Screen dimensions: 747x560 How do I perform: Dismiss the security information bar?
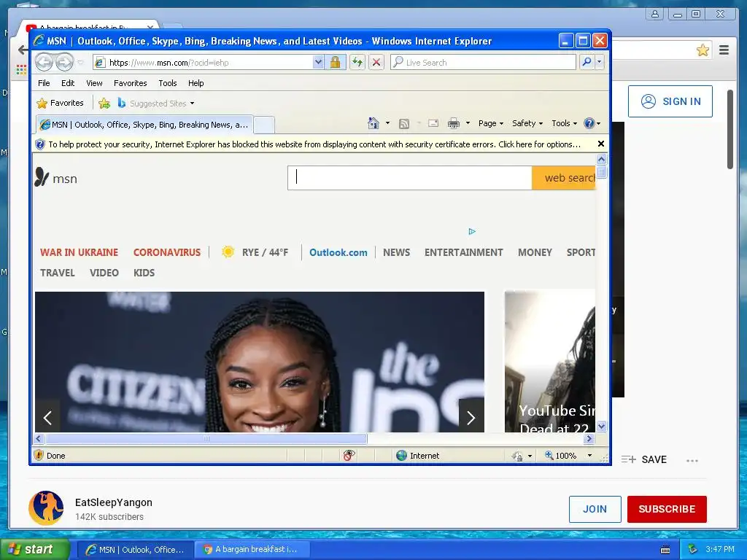point(601,144)
